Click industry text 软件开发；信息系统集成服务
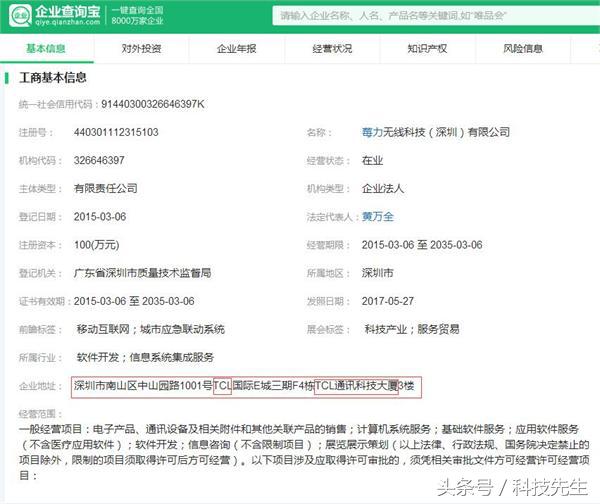The image size is (600, 504). 145,358
